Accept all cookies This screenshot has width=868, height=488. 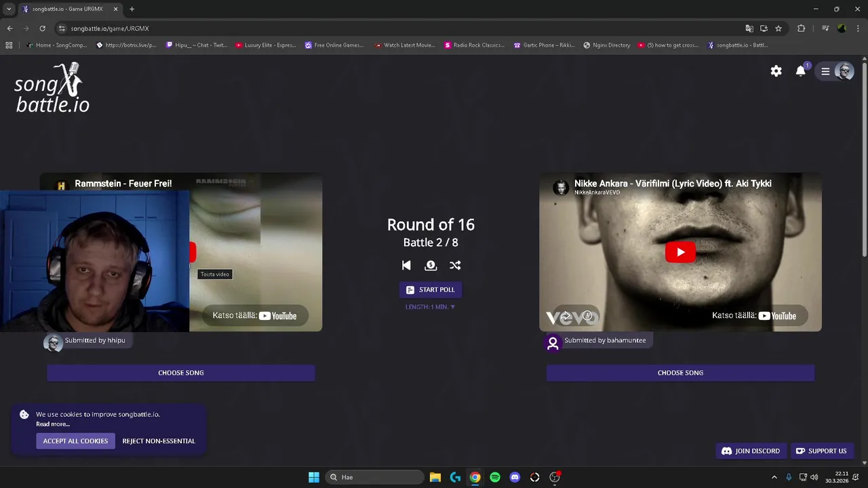(75, 441)
